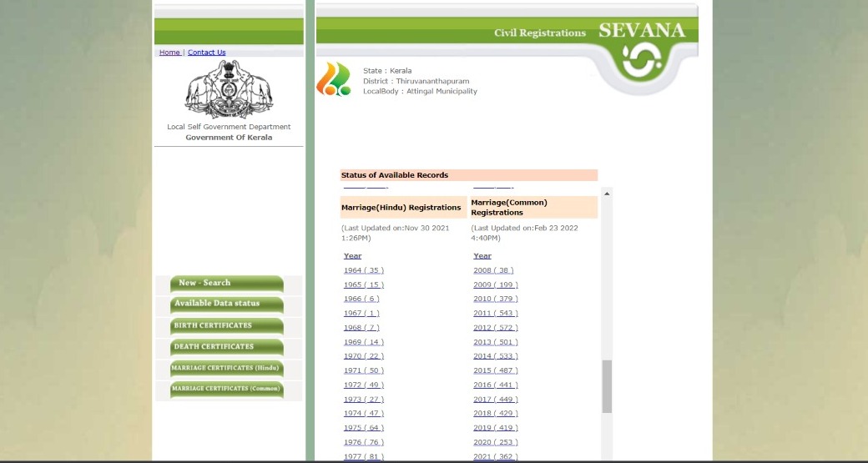Open Common year 2012 ( 572 )

496,328
